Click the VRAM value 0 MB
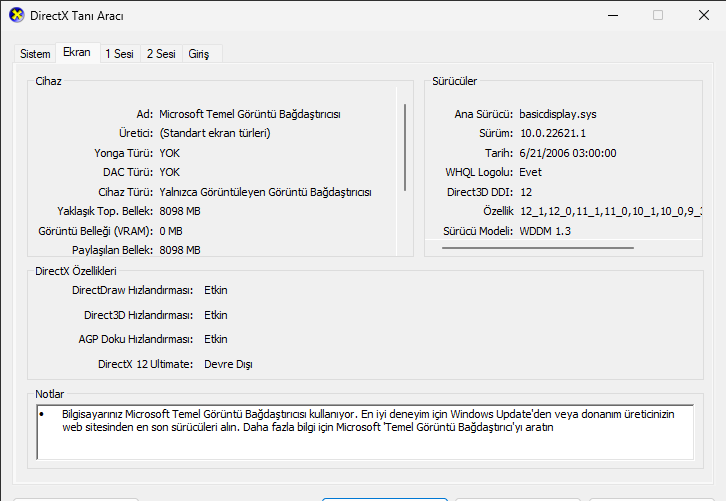Viewport: 726px width, 501px height. coord(171,231)
